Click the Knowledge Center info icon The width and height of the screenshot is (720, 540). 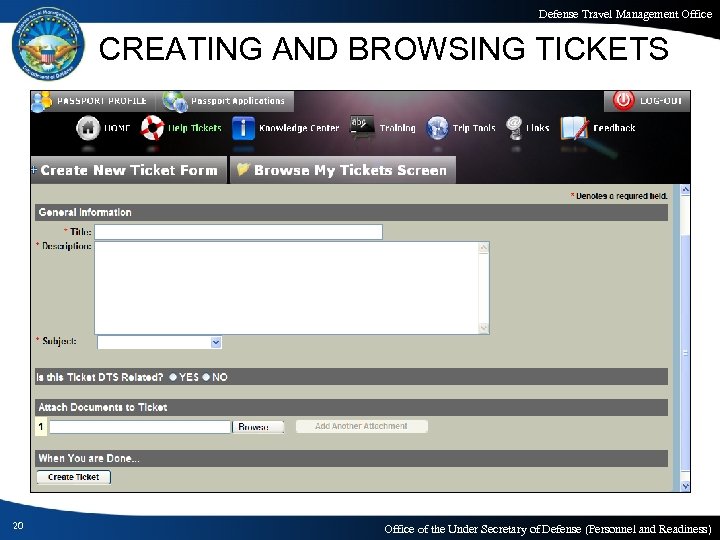[x=243, y=128]
